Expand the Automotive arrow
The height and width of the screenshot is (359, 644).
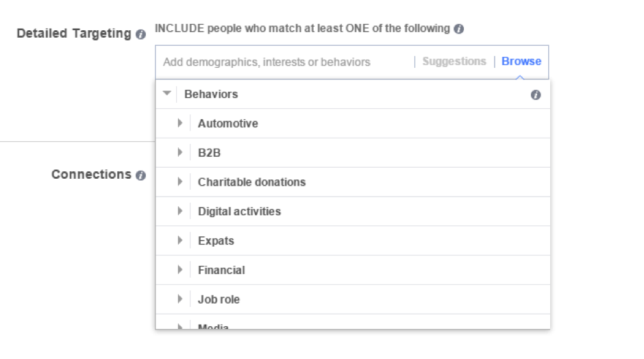click(x=180, y=123)
